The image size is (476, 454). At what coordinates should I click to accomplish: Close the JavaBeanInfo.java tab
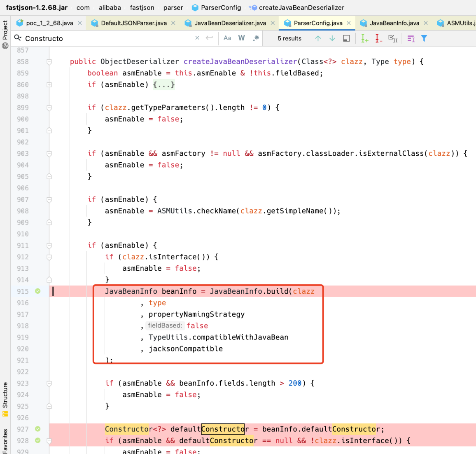426,23
